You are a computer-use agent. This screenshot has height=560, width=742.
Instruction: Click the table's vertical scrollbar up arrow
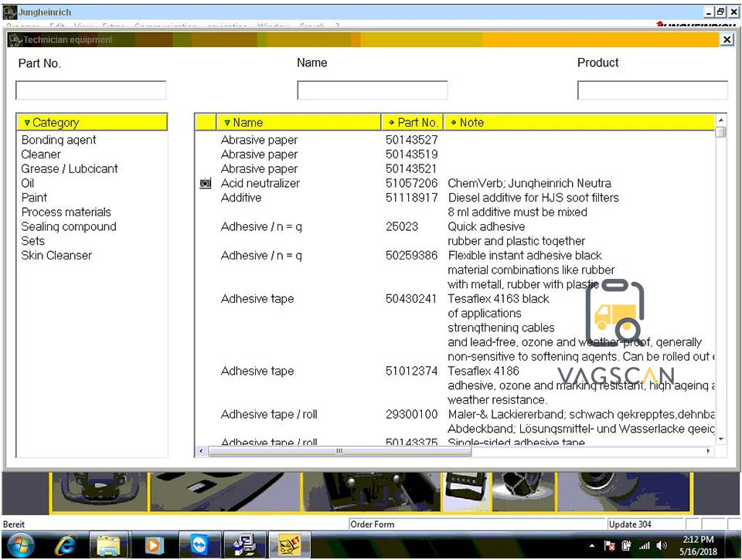pyautogui.click(x=720, y=119)
